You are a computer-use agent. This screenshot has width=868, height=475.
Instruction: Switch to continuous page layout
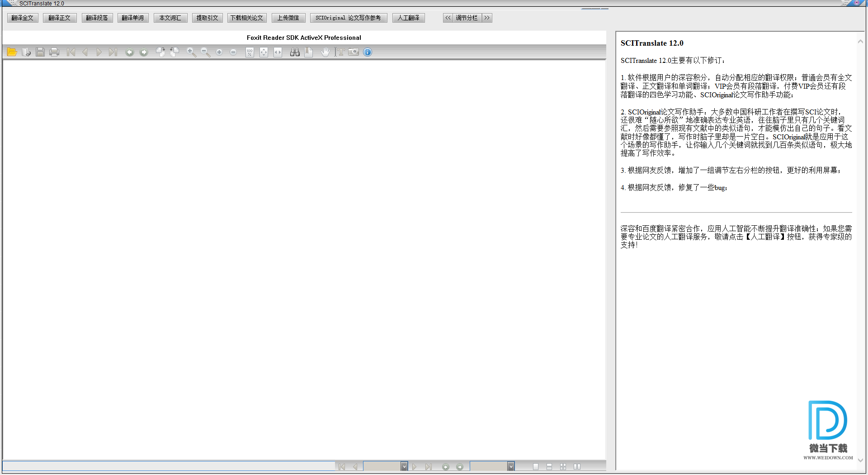tap(549, 467)
